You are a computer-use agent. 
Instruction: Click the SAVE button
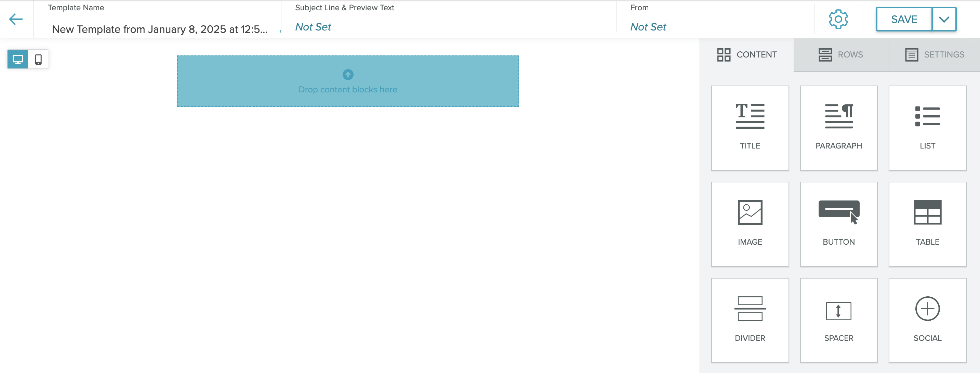pyautogui.click(x=904, y=19)
